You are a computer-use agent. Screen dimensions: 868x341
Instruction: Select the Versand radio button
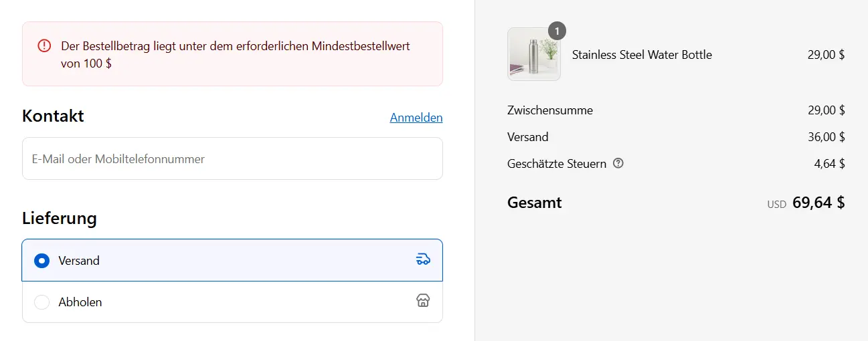tap(42, 261)
